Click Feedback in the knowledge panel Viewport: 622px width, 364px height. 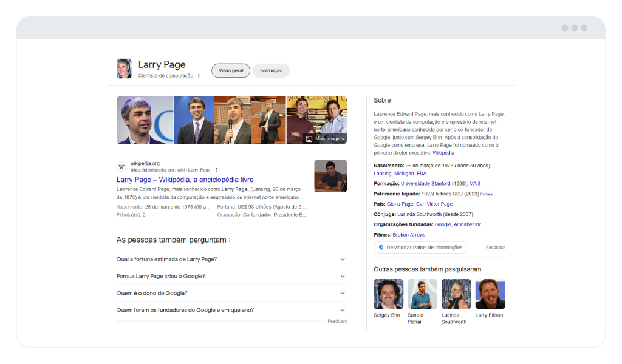tap(496, 247)
